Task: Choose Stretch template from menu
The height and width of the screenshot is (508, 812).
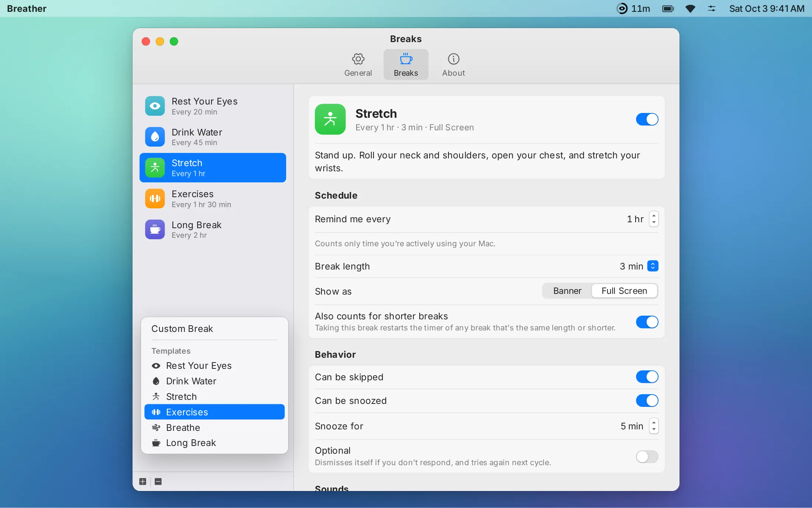Action: pos(214,397)
